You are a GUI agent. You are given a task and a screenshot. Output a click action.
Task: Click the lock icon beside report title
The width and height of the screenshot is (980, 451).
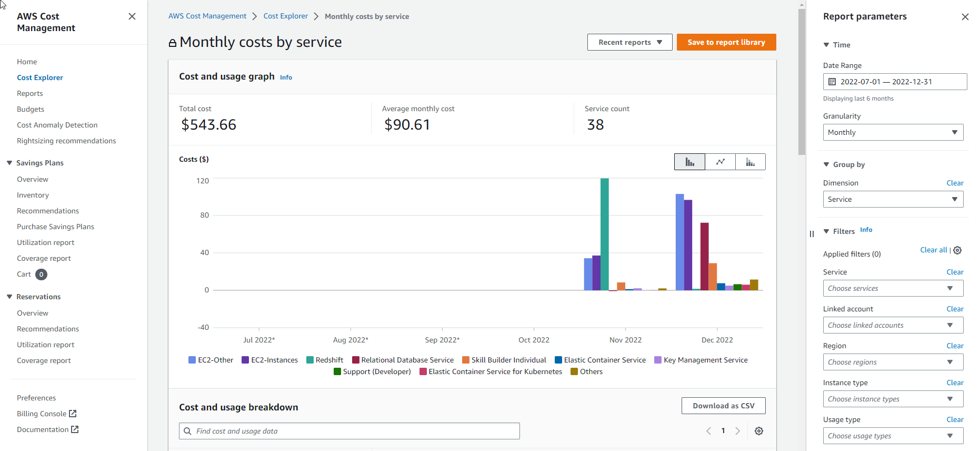pyautogui.click(x=172, y=43)
